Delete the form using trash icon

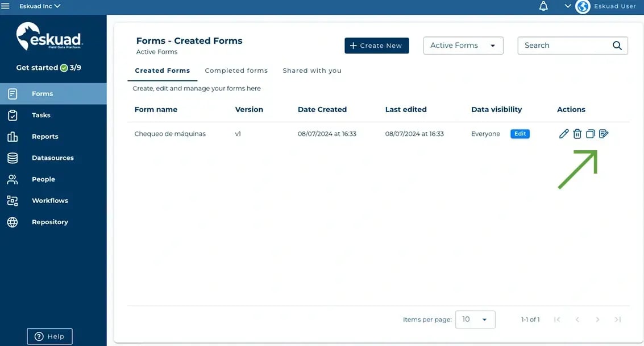[x=577, y=133]
